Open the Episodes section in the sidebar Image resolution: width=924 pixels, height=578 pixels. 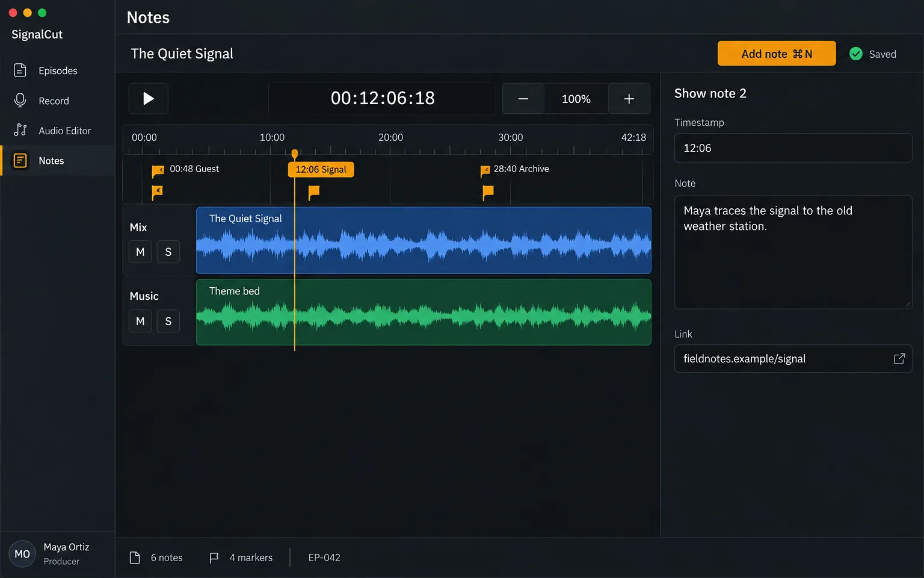pos(58,70)
